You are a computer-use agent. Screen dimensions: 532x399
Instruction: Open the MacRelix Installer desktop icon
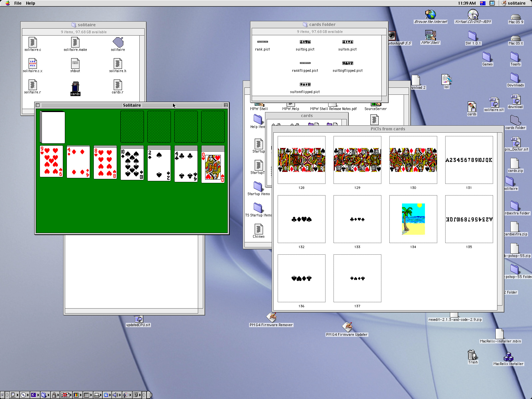508,357
